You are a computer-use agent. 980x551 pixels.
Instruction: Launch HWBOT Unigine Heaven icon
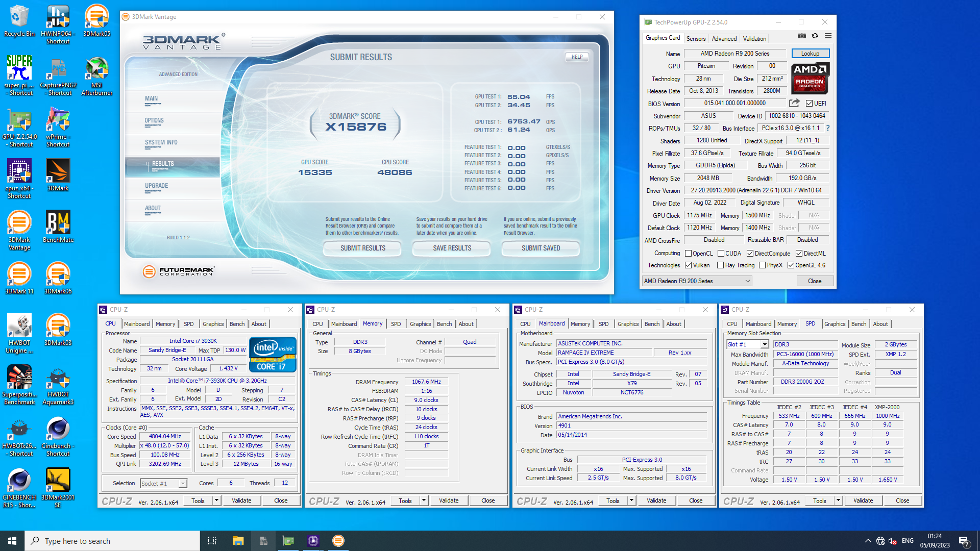point(19,333)
